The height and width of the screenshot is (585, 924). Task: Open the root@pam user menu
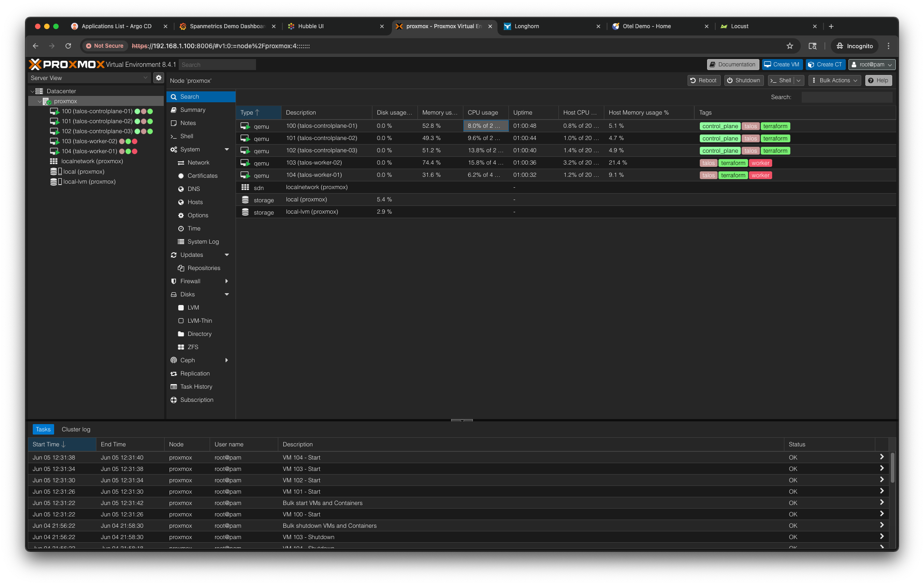(x=872, y=65)
